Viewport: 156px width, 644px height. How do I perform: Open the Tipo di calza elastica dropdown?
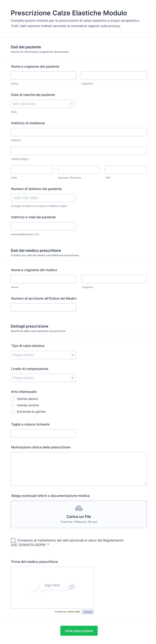[x=43, y=355]
